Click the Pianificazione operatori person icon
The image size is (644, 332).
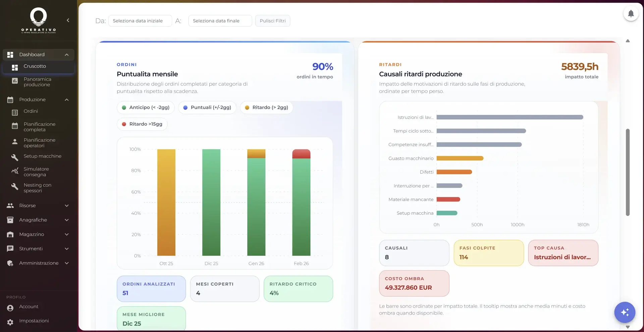coord(15,142)
